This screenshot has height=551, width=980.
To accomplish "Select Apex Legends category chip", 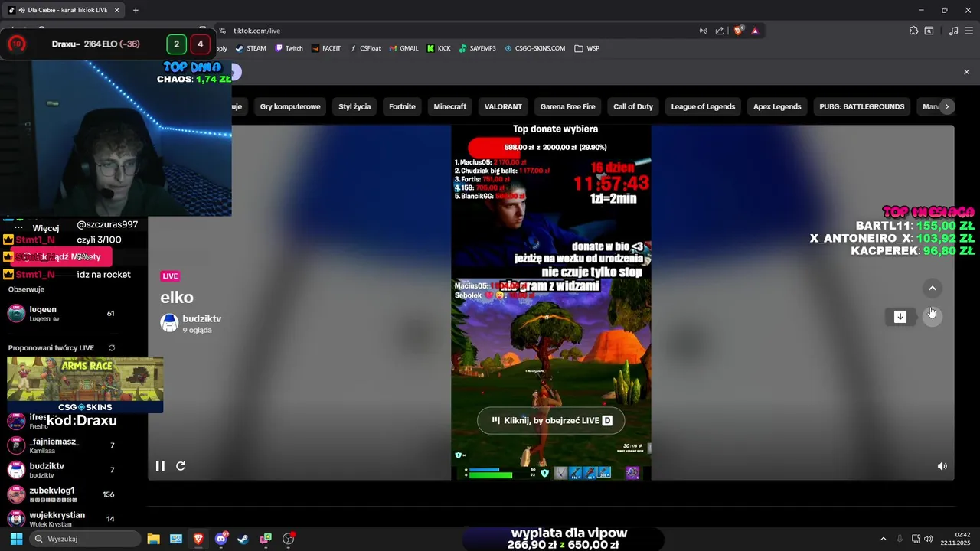I will (x=777, y=106).
